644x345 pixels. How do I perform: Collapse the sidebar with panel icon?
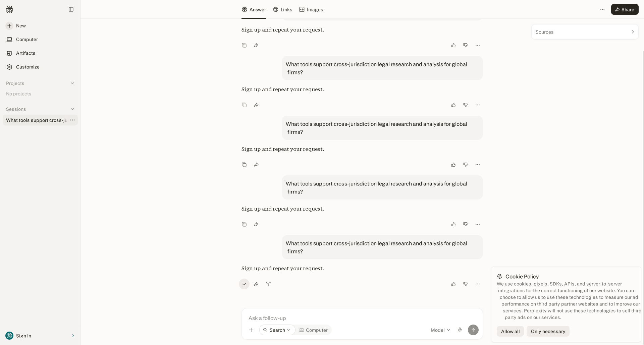71,9
